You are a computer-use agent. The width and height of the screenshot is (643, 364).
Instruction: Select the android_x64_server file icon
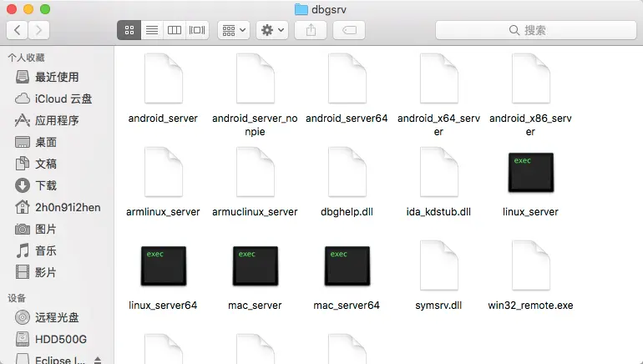tap(438, 78)
